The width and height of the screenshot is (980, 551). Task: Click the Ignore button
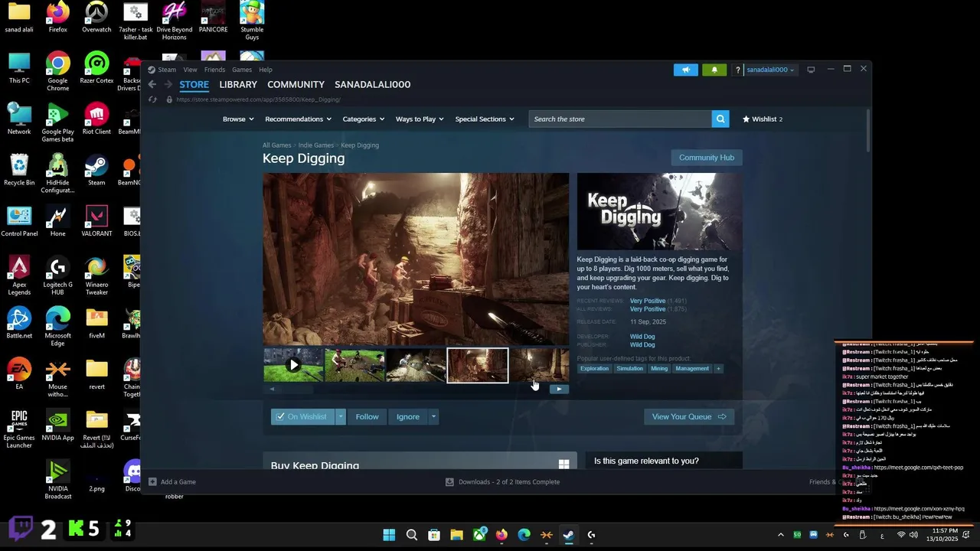pos(408,417)
